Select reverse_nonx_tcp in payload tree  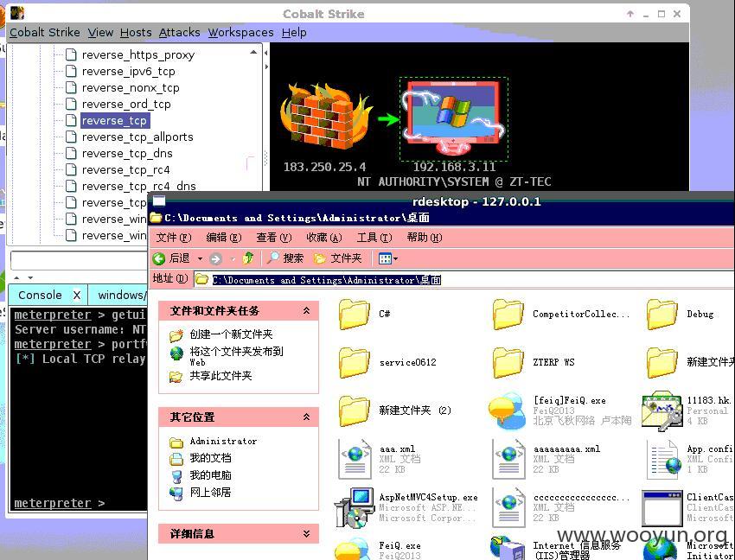point(131,87)
